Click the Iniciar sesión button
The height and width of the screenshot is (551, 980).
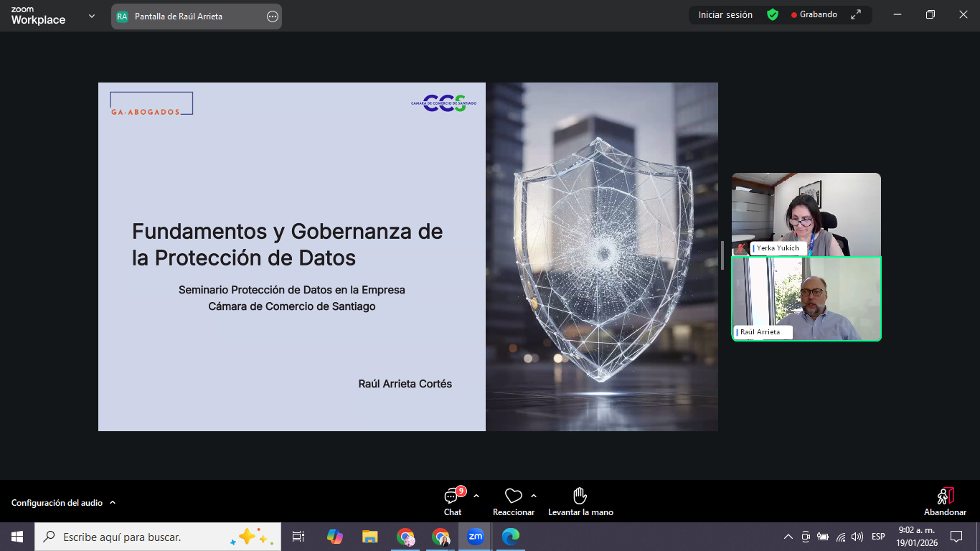tap(725, 15)
